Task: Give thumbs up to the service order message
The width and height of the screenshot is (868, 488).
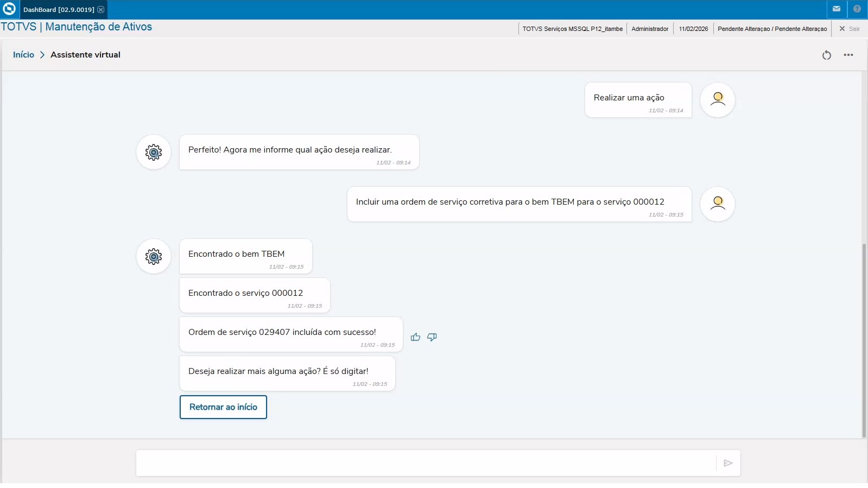Action: tap(416, 337)
